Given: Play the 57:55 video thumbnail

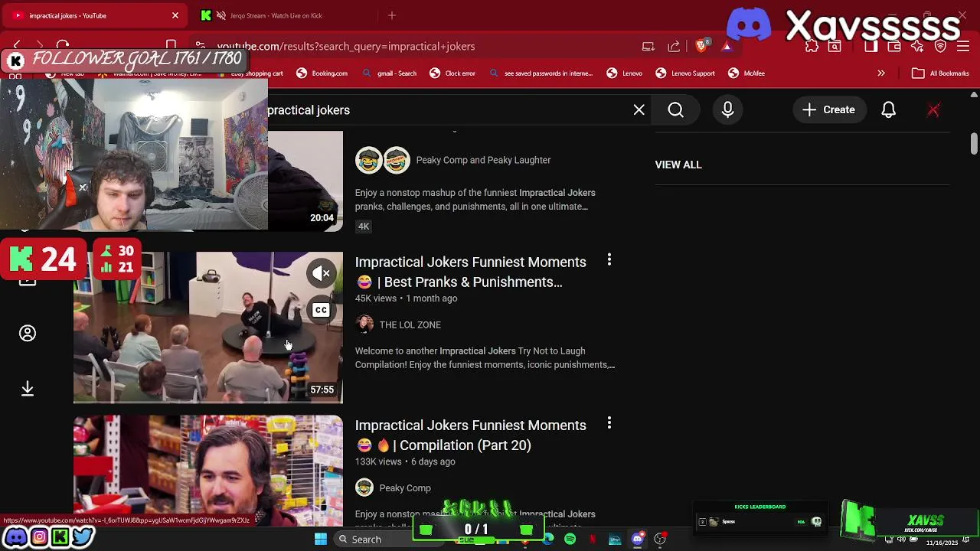Looking at the screenshot, I should pyautogui.click(x=208, y=328).
